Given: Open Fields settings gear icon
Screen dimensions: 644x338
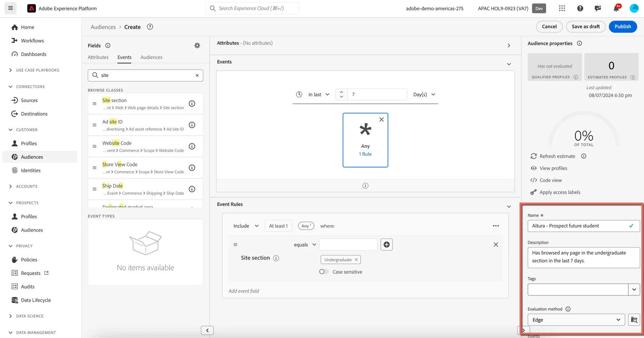Looking at the screenshot, I should 197,45.
